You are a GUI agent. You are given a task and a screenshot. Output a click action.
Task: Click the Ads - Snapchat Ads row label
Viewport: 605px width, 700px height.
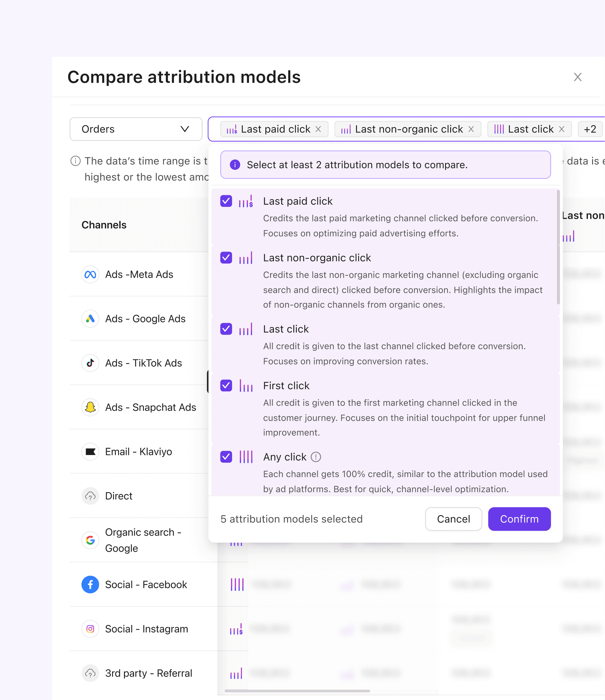(x=151, y=407)
